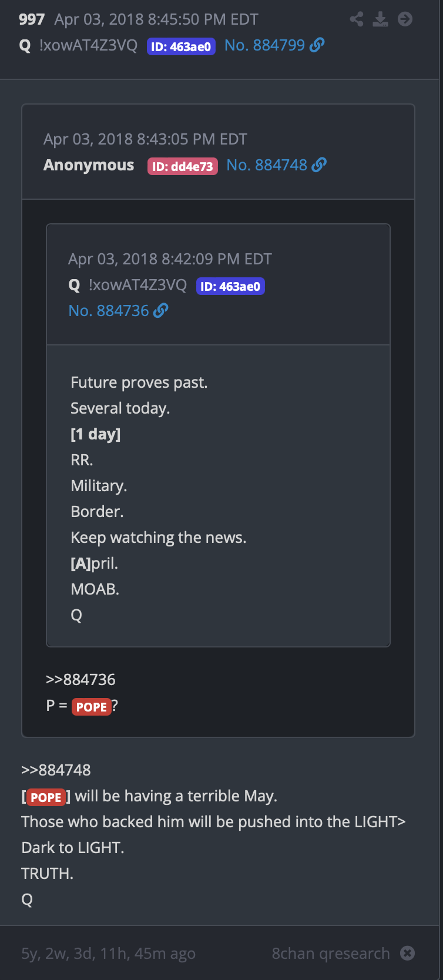Click the download icon at top
The height and width of the screenshot is (980, 443).
[x=381, y=19]
